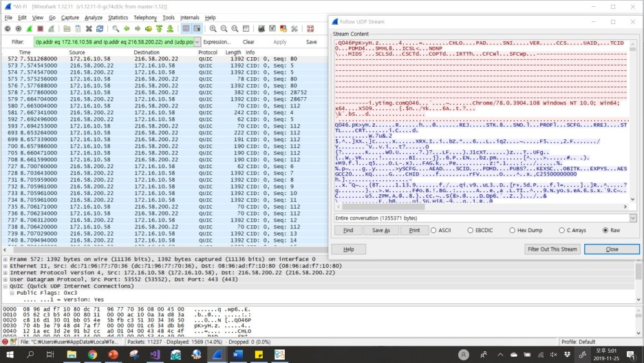Click Help in Follow UDP Stream dialog
Viewport: 644px width, 363px height.
click(x=348, y=249)
